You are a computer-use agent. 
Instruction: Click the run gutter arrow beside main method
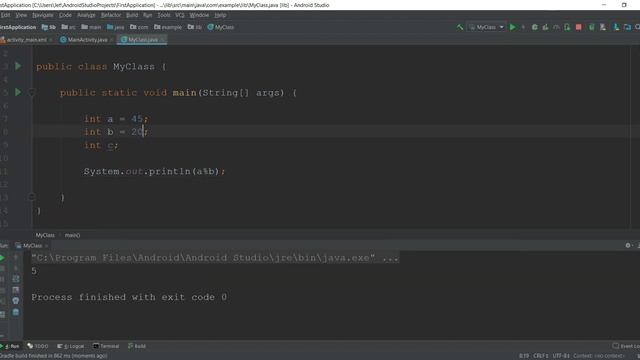18,92
